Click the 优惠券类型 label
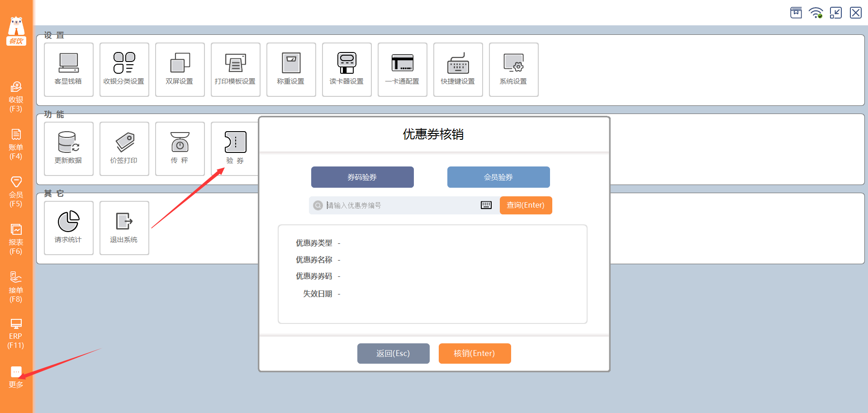The image size is (868, 413). [314, 243]
